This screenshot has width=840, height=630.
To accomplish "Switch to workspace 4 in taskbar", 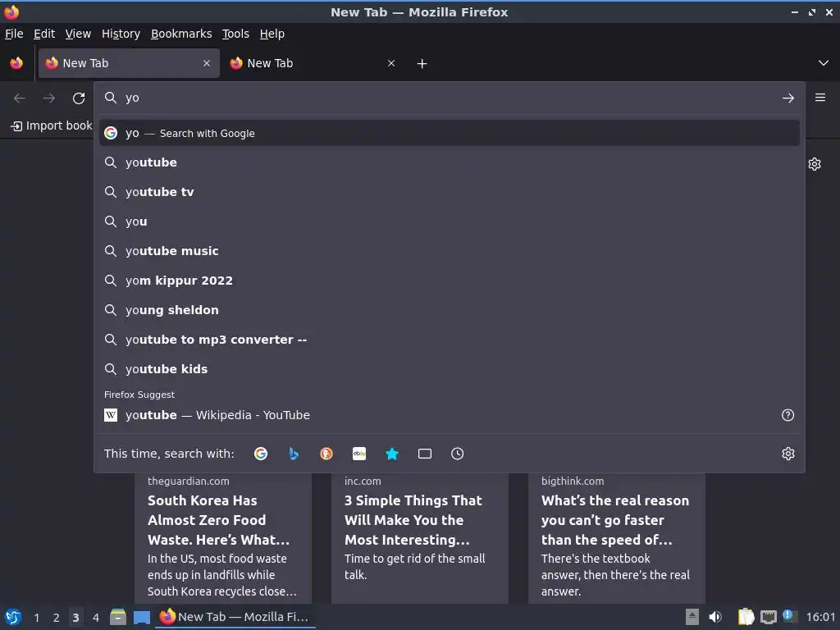I will pos(96,618).
